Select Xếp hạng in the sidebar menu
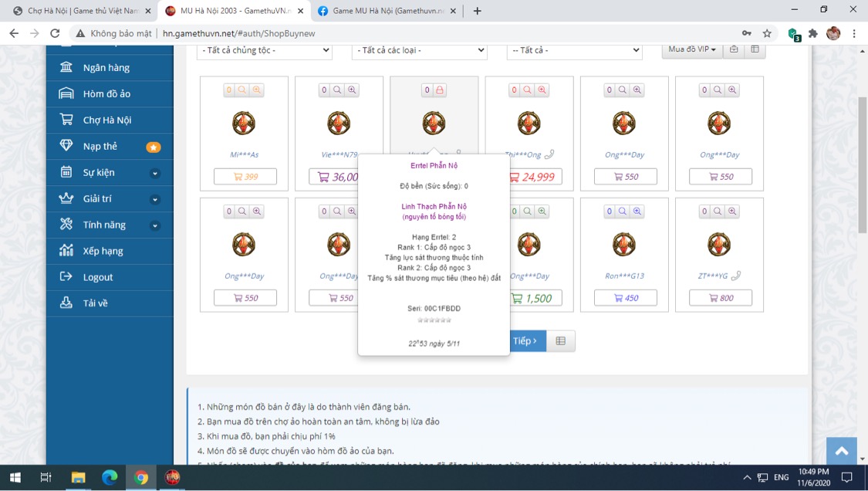The height and width of the screenshot is (491, 868). pyautogui.click(x=103, y=251)
